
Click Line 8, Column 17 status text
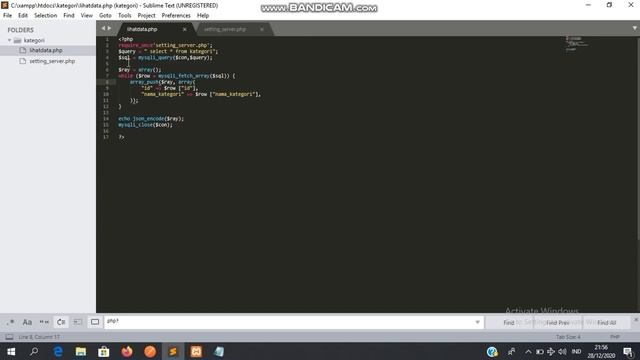[39, 337]
